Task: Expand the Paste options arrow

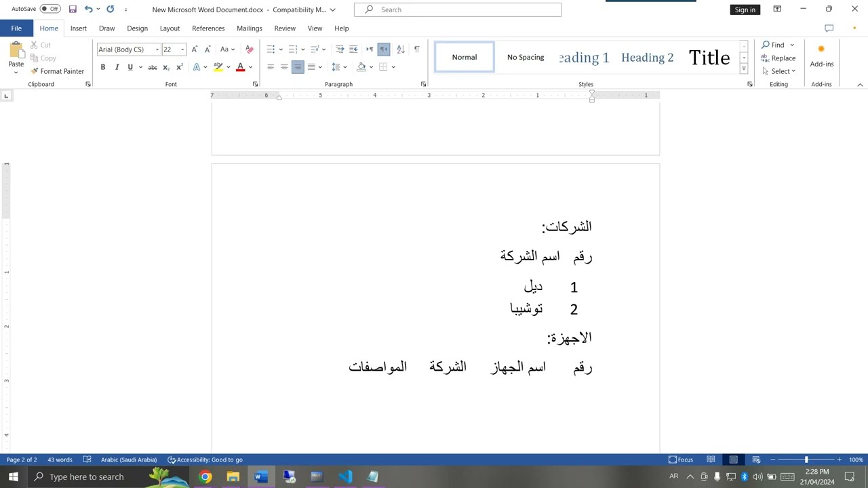Action: [x=16, y=73]
